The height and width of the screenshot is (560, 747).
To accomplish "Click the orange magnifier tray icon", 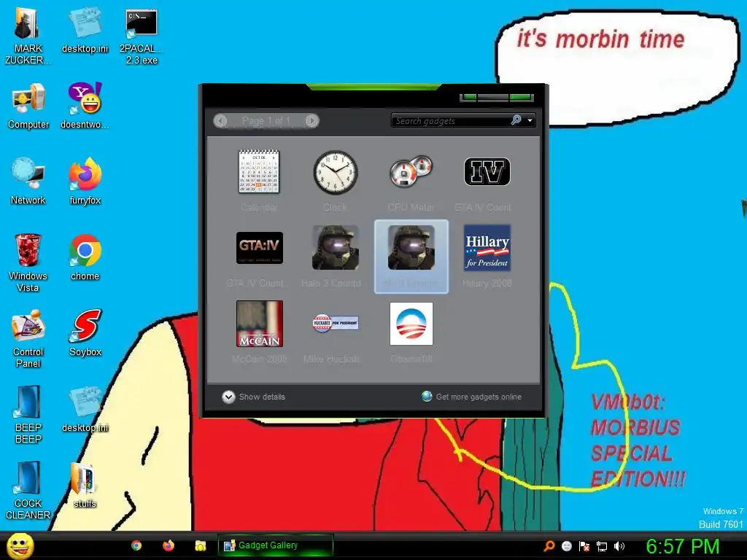I will click(x=549, y=545).
